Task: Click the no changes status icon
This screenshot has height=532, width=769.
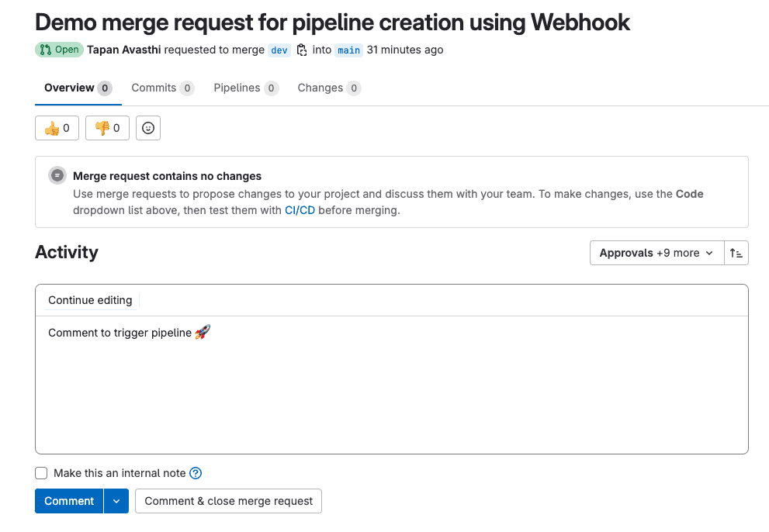Action: click(57, 176)
